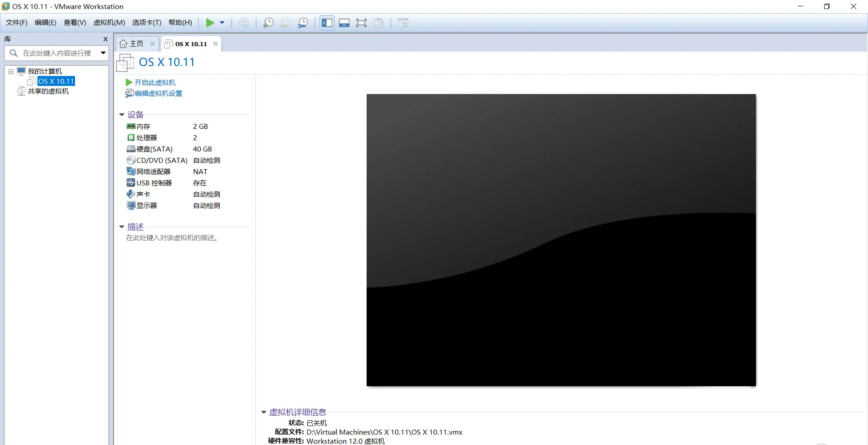This screenshot has height=445, width=868.
Task: Toggle the thumbnail bar view icon
Action: click(344, 23)
